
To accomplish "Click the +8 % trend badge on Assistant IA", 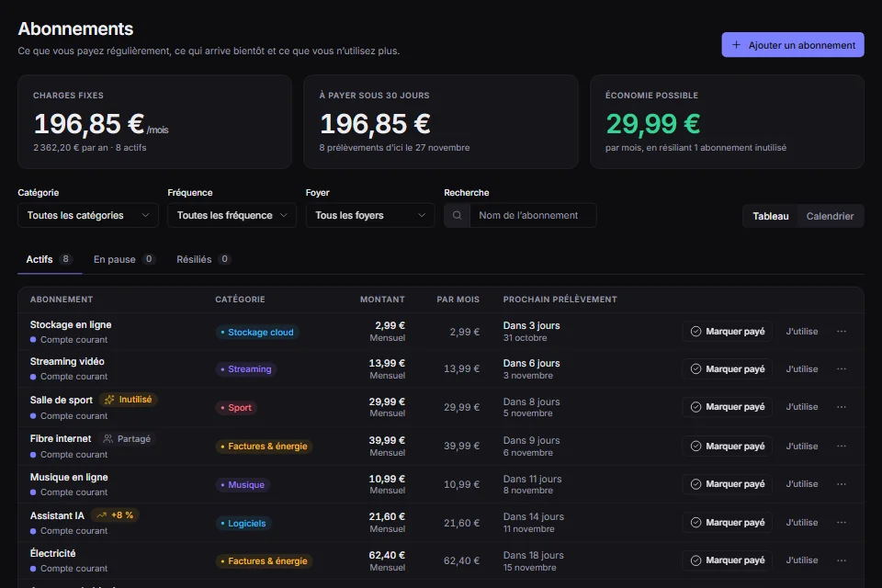I will coord(115,515).
